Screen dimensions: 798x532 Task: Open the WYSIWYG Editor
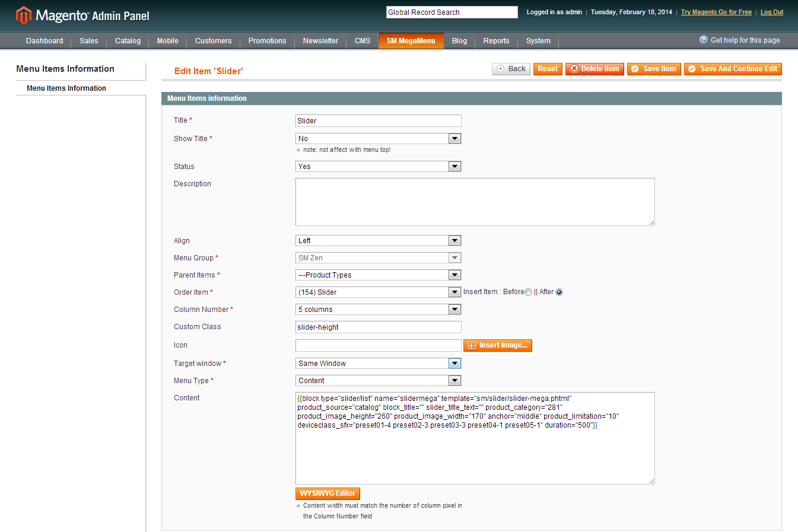tap(328, 493)
